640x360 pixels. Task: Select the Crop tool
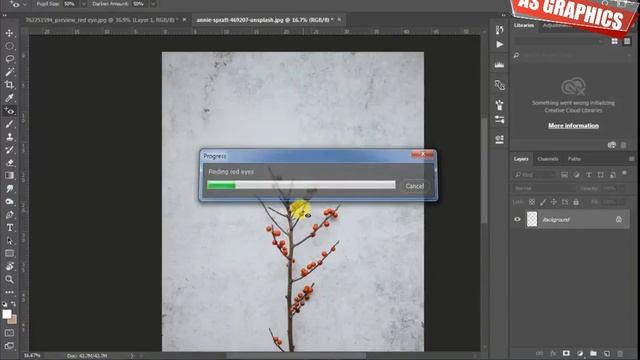pos(9,85)
